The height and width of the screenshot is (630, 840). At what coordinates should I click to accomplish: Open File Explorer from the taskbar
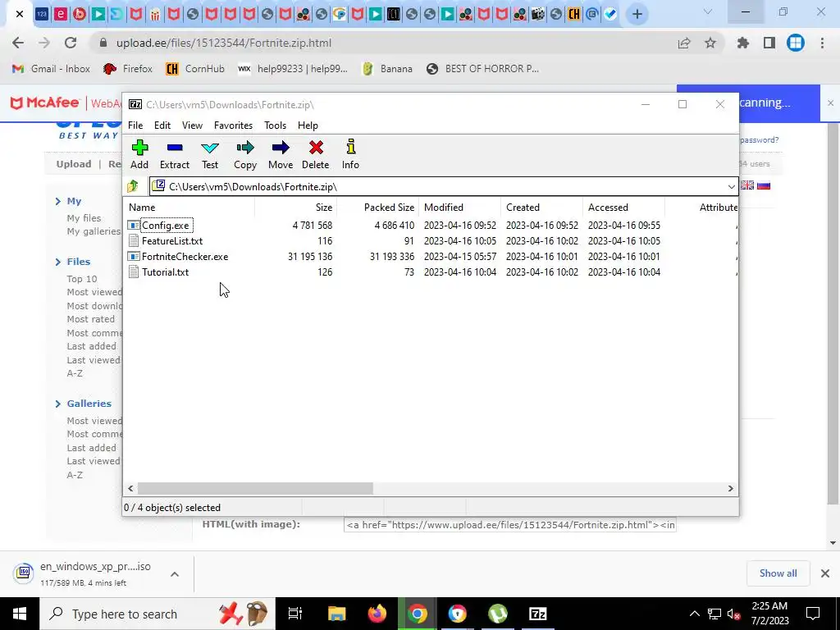click(x=337, y=614)
